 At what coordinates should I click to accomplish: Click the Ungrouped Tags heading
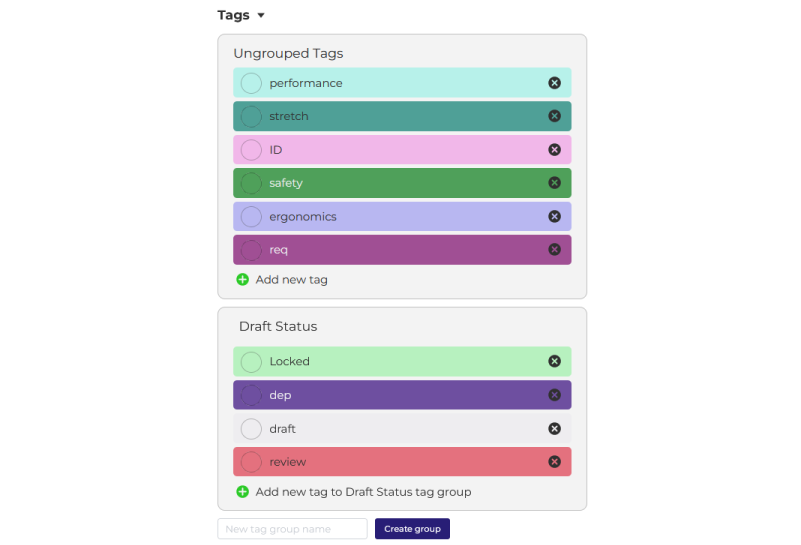point(288,54)
